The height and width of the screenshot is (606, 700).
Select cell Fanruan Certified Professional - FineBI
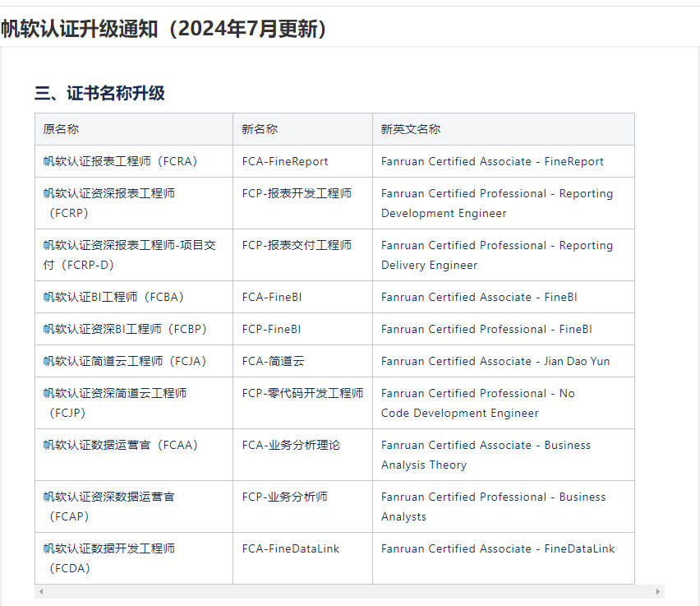coord(504,330)
